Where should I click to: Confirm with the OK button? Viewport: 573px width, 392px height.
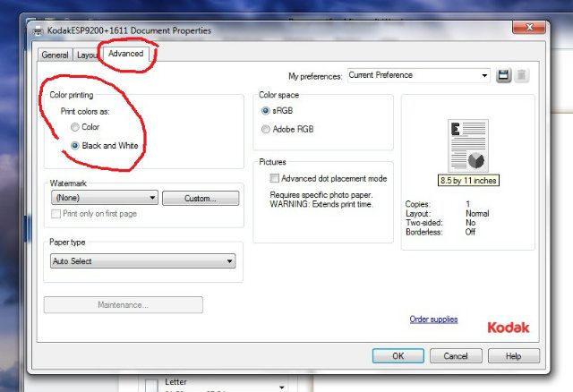point(398,356)
